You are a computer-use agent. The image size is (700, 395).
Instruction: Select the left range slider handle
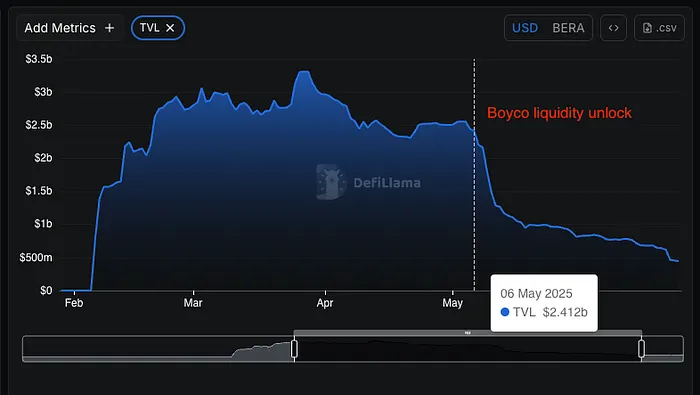[294, 349]
